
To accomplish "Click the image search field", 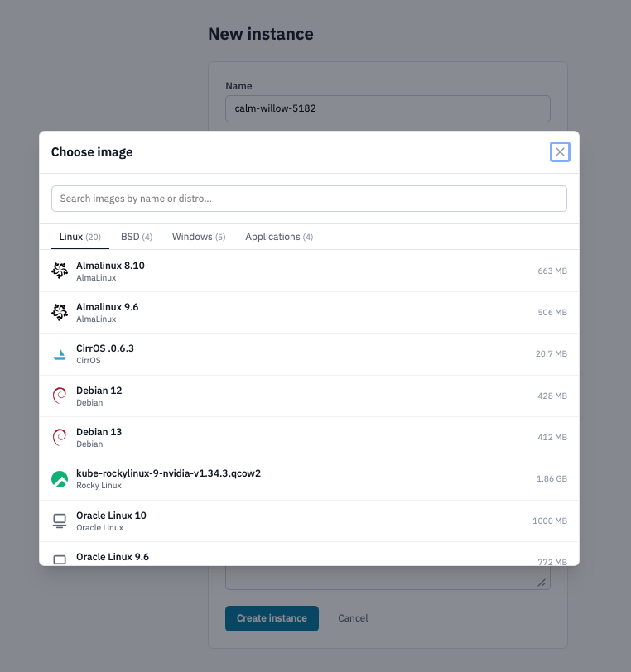I will pyautogui.click(x=309, y=199).
